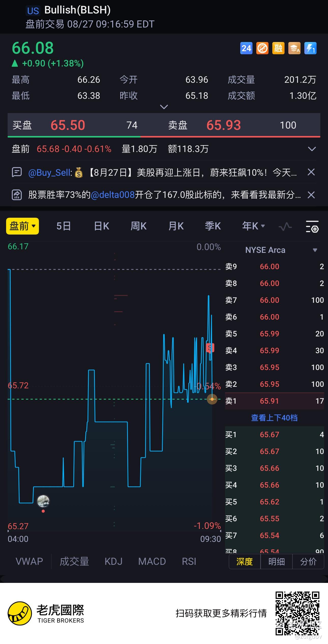Dismiss the @Buy_Sell news banner
The height and width of the screenshot is (644, 328).
point(311,172)
